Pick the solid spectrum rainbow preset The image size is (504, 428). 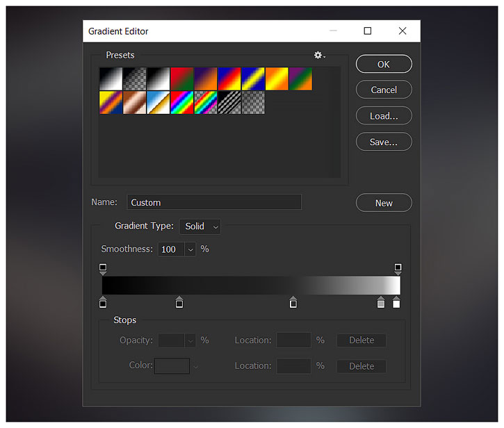tap(182, 103)
